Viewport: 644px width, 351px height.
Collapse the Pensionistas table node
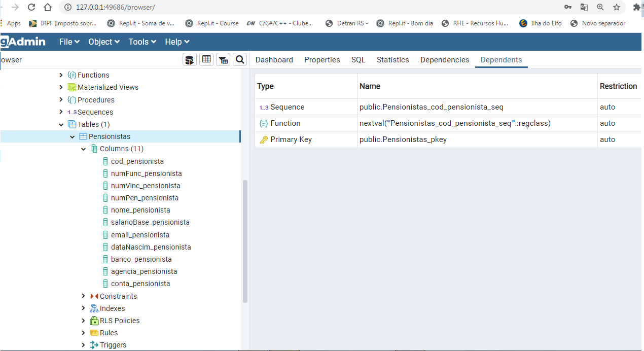[x=73, y=137]
